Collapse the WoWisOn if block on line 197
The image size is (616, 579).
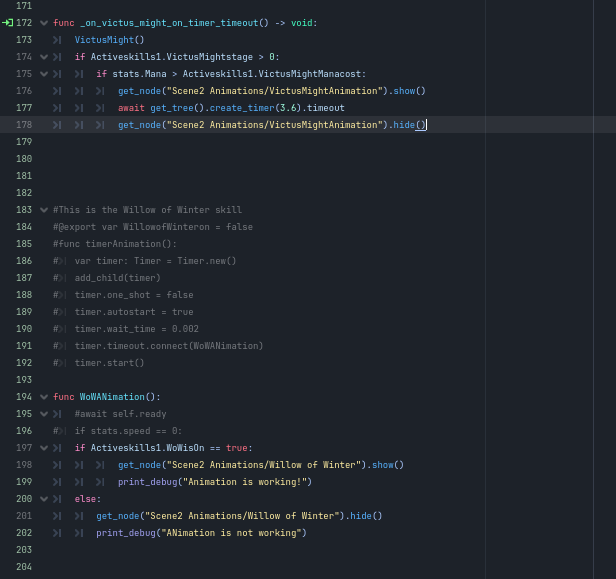tap(44, 448)
